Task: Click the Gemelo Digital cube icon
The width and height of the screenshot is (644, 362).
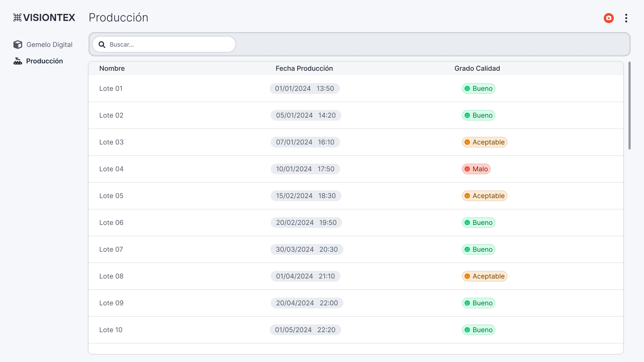Action: click(x=18, y=45)
